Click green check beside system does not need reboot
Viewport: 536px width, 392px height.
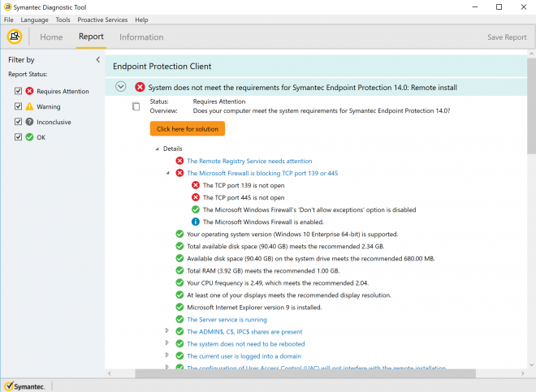click(x=179, y=344)
